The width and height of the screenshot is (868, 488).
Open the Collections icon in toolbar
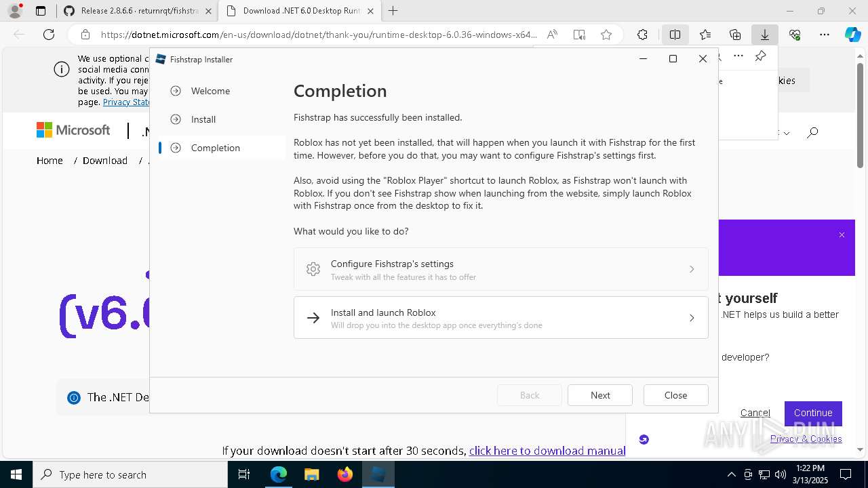tap(735, 35)
